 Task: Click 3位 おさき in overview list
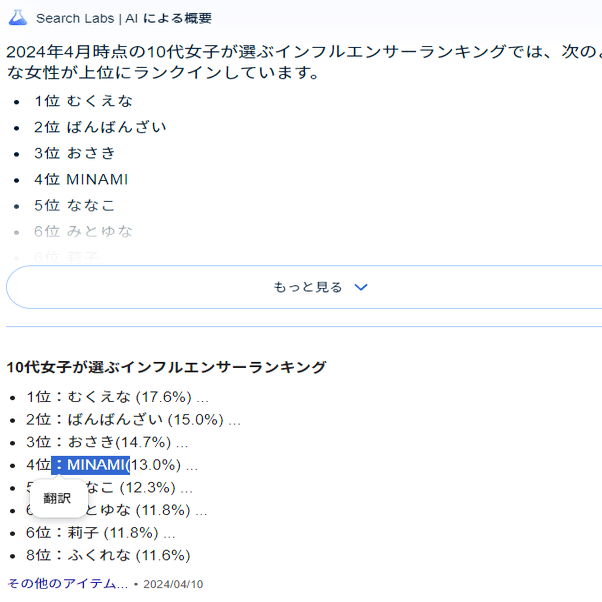pyautogui.click(x=74, y=153)
